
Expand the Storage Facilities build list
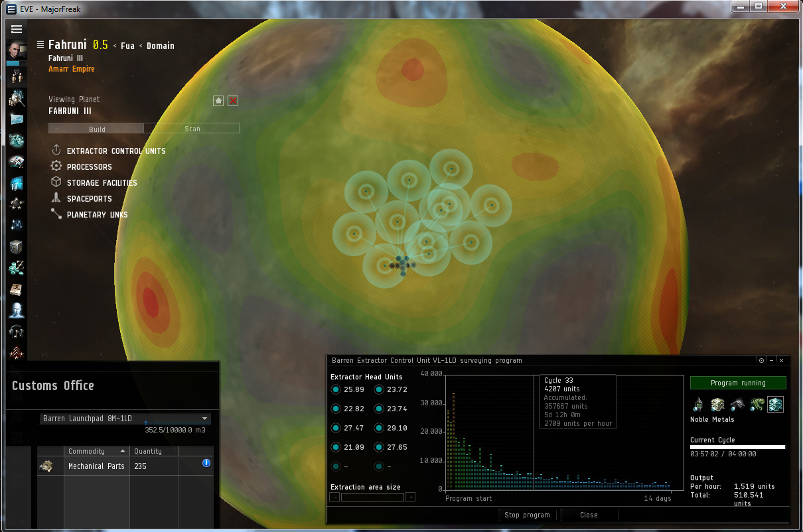click(x=94, y=182)
